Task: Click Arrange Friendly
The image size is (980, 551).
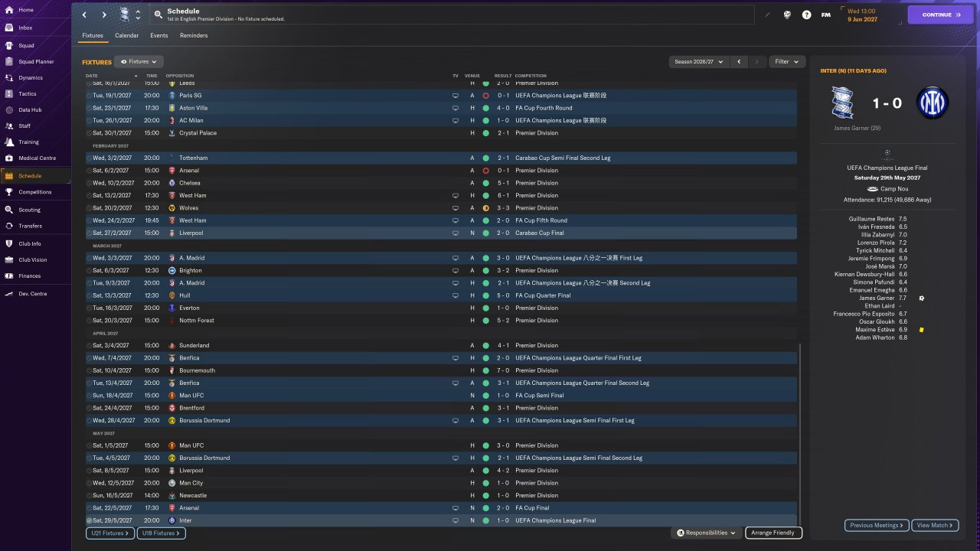Action: [x=773, y=533]
